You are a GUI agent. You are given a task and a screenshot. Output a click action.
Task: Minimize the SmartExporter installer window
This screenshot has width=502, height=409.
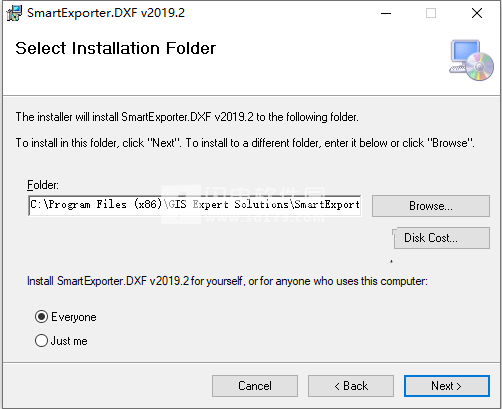(x=386, y=13)
